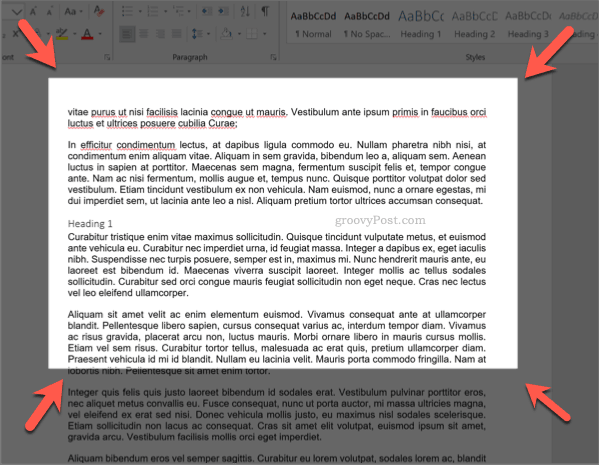Viewport: 599px width, 465px height.
Task: Toggle Justify alignment
Action: point(176,34)
